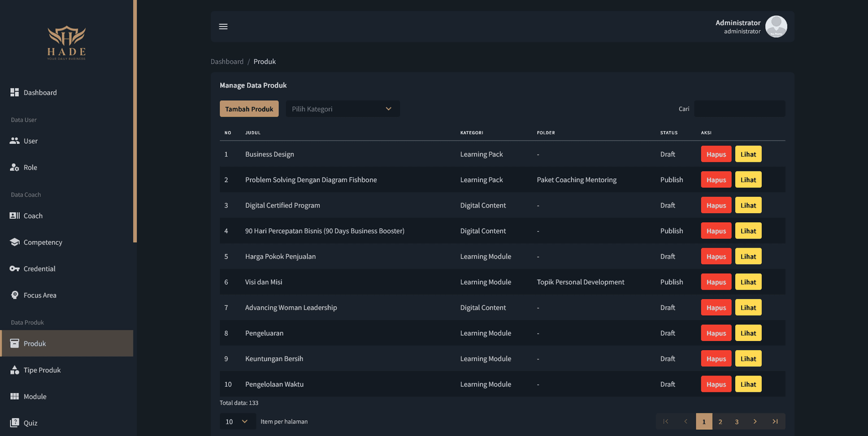The width and height of the screenshot is (868, 436).
Task: Click the Administrator profile avatar
Action: (x=776, y=27)
